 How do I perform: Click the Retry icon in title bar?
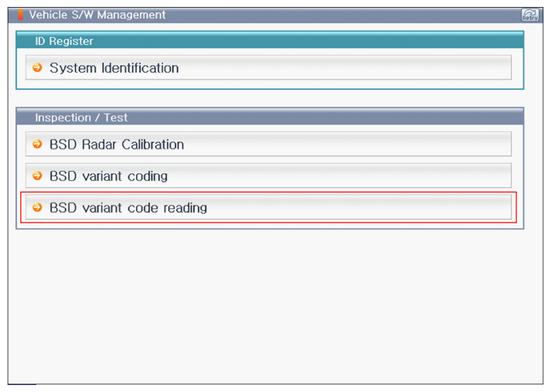pos(530,15)
